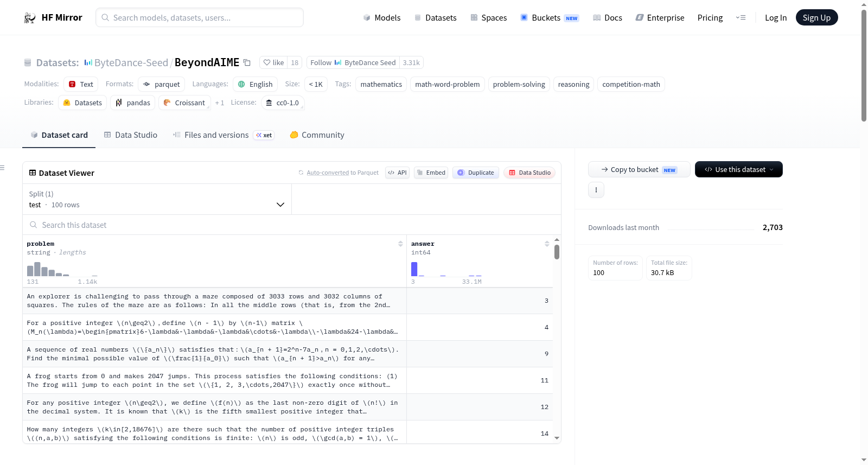The image size is (868, 465).
Task: Open the Pricing page
Action: click(710, 18)
